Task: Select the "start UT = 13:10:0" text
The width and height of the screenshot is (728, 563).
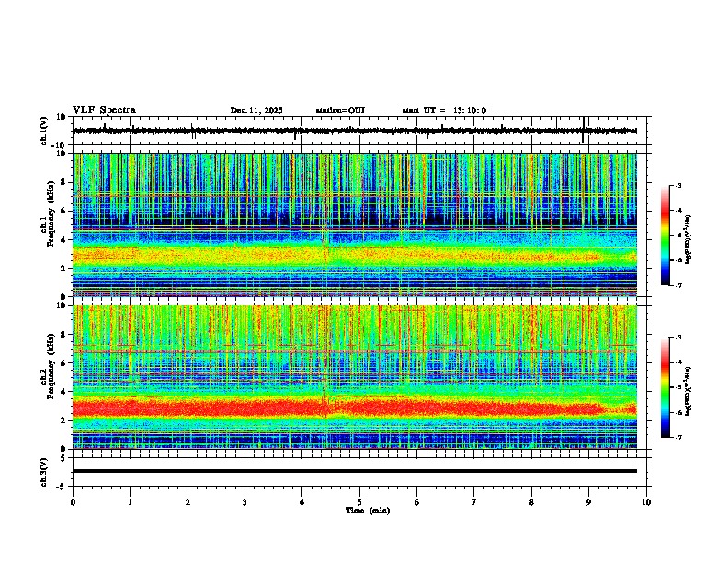Action: [x=444, y=110]
